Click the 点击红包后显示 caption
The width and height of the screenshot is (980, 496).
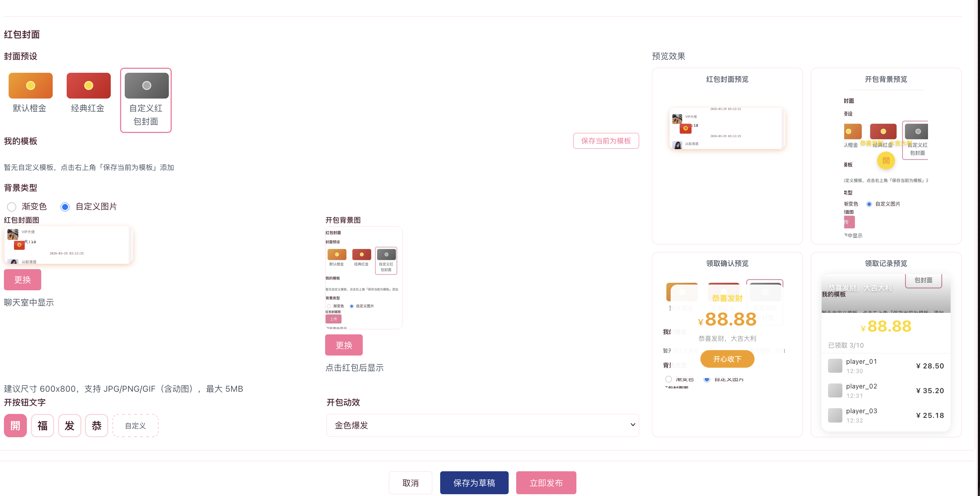[x=354, y=367]
